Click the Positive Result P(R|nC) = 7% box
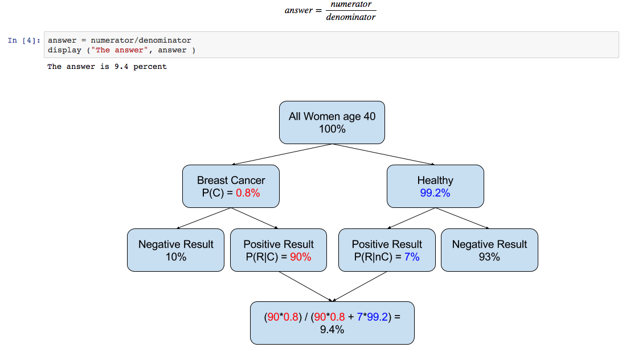The image size is (630, 364). click(387, 250)
